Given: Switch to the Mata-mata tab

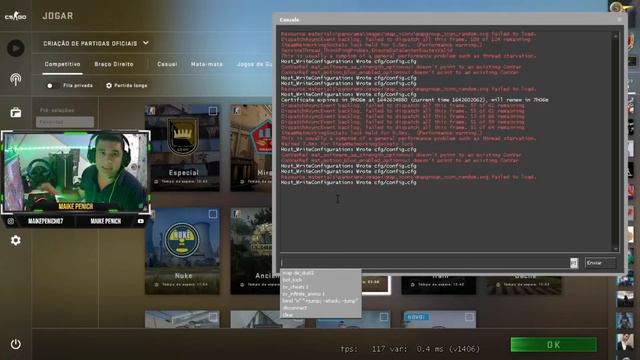Looking at the screenshot, I should pos(207,64).
